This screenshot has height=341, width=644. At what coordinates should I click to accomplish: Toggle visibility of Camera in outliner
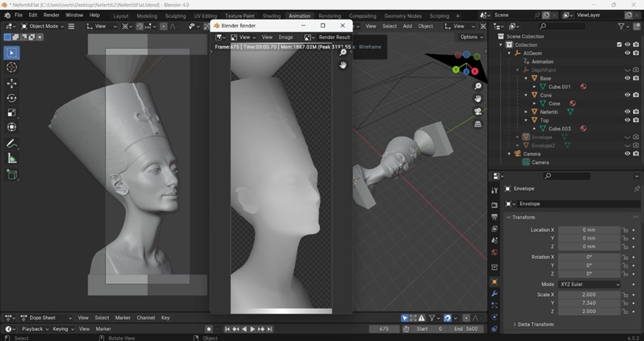627,153
